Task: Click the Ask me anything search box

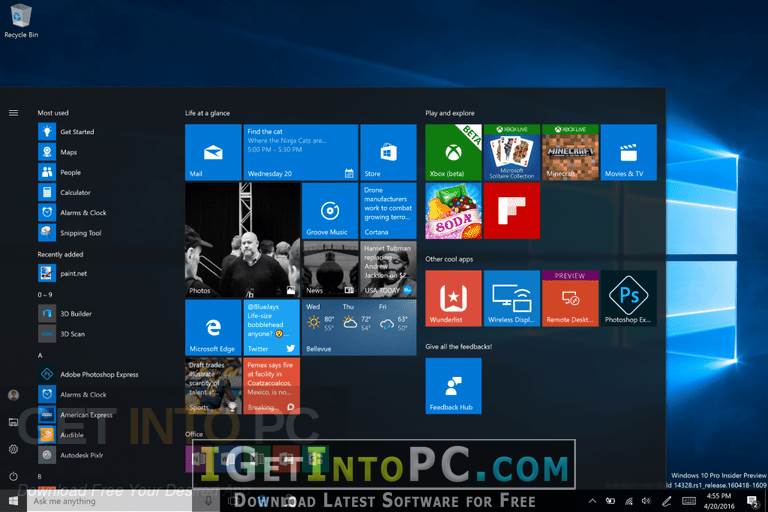Action: point(109,501)
